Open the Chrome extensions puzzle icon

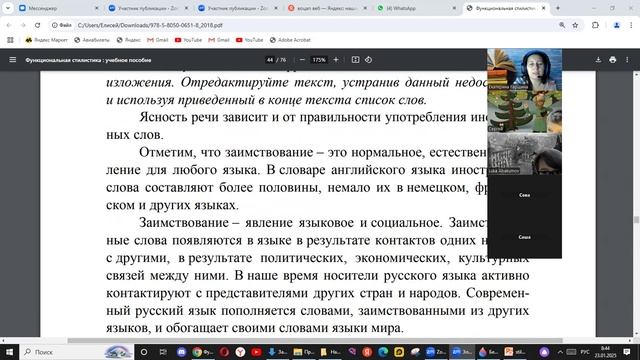point(596,25)
